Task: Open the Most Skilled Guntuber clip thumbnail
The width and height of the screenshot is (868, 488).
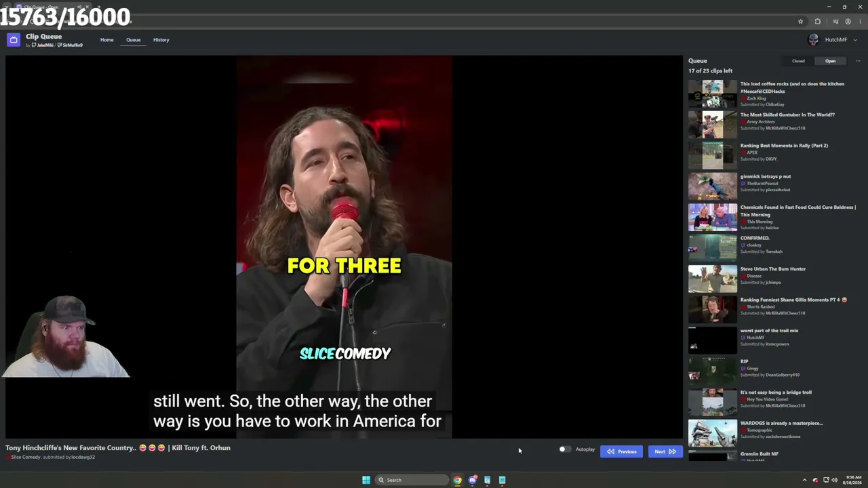Action: (x=713, y=124)
